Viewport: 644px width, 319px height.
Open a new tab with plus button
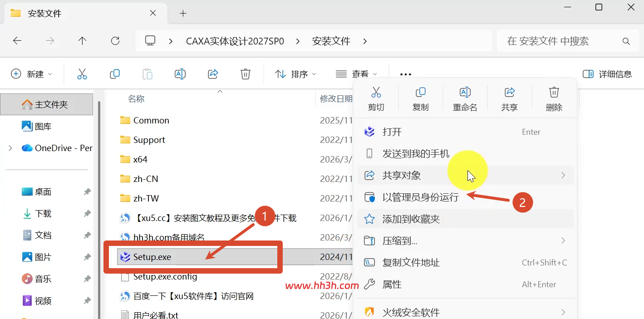(183, 14)
